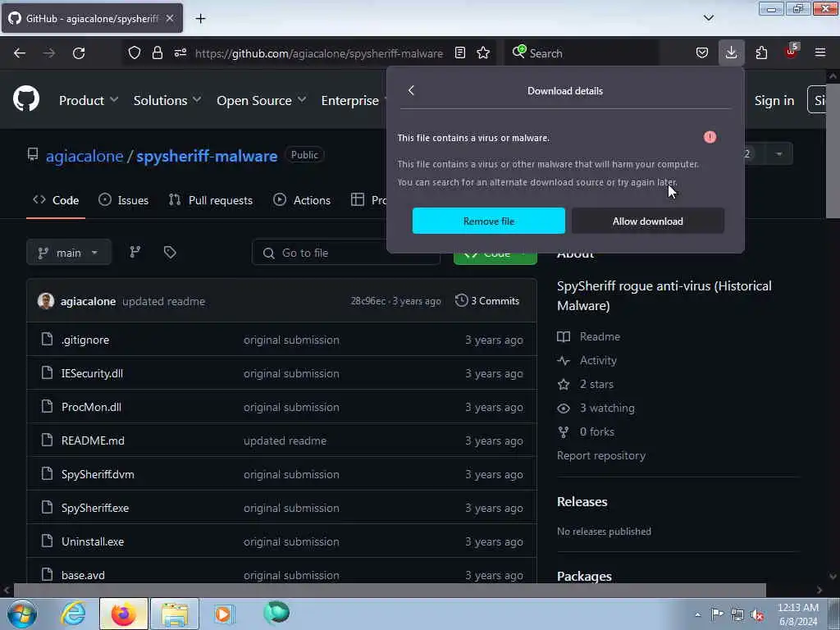Reload the page with the refresh icon
Screen dimensions: 840x630
pos(79,53)
